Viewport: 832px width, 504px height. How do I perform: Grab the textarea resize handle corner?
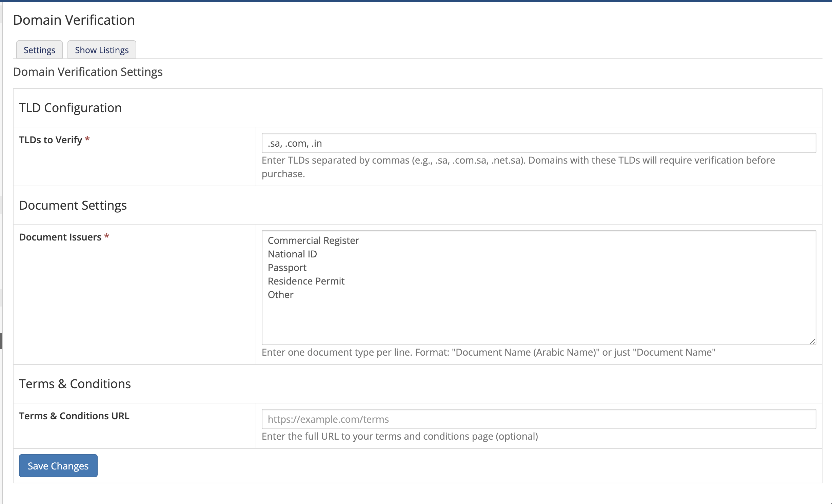pyautogui.click(x=812, y=341)
